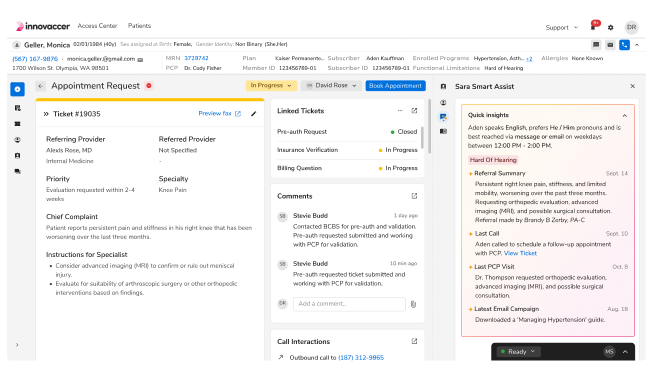Click the MS avatar in call bar
The image size is (653, 380).
(609, 352)
